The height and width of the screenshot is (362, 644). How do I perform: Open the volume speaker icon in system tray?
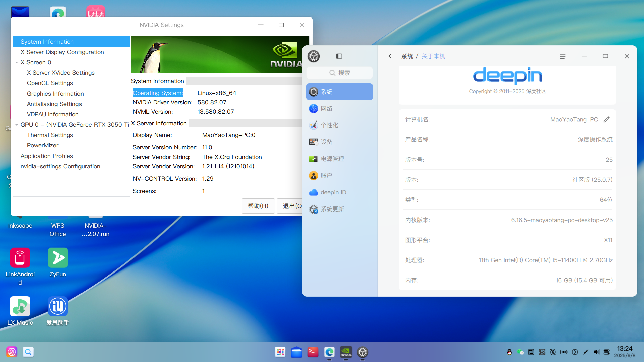596,352
